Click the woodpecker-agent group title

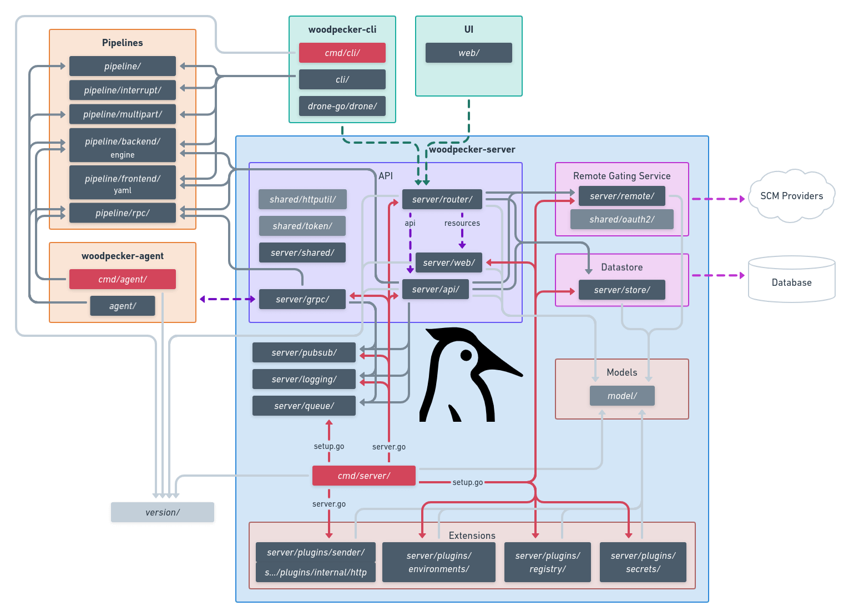tap(123, 256)
